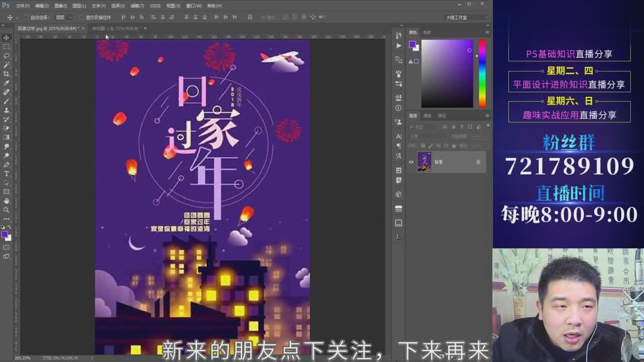Screen dimensions: 644x362
Task: Select the Hand tool
Action: coord(7,201)
